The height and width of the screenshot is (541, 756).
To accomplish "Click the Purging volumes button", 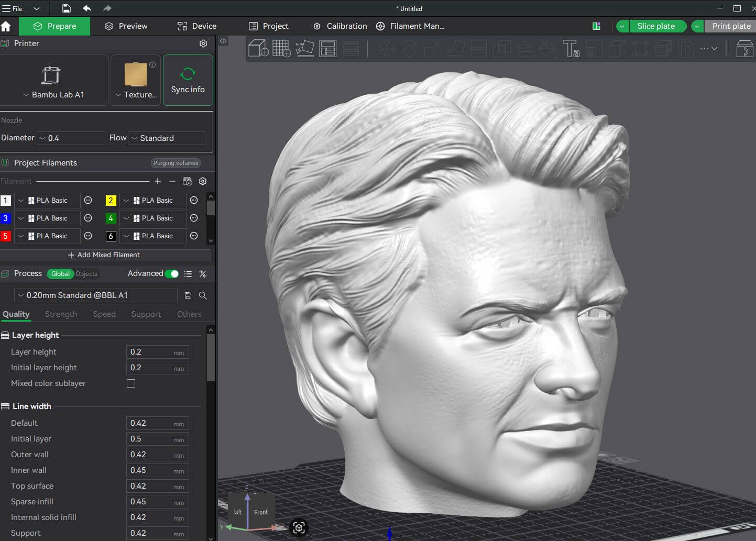I will [x=176, y=163].
